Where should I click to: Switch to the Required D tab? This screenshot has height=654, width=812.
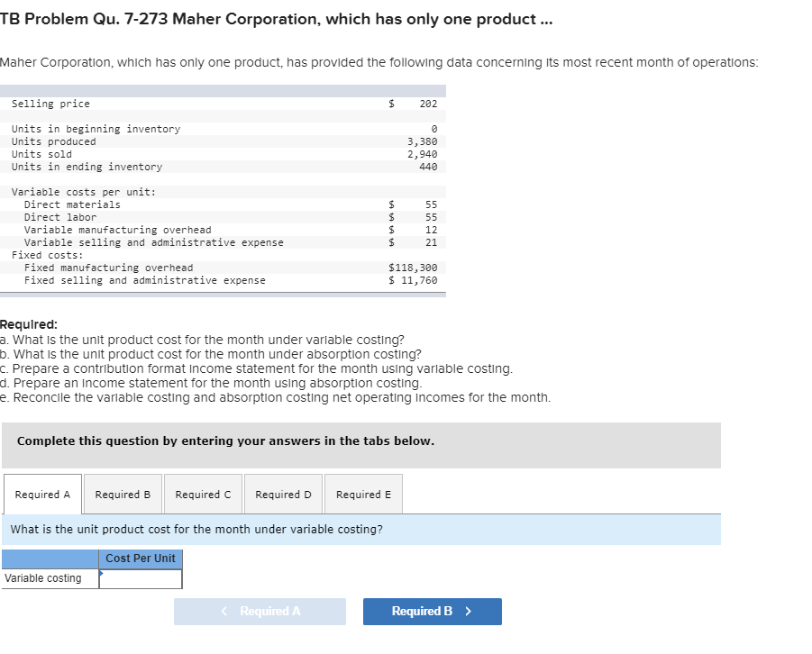point(283,493)
